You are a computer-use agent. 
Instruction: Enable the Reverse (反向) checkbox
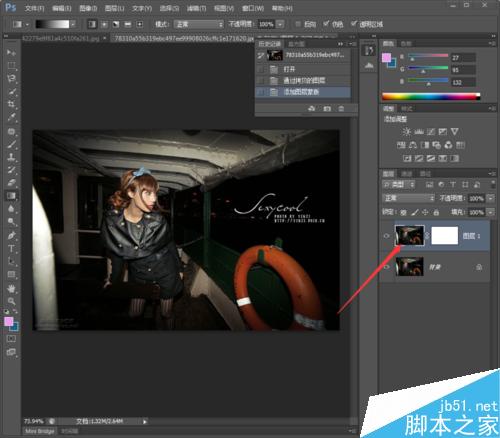(x=298, y=24)
